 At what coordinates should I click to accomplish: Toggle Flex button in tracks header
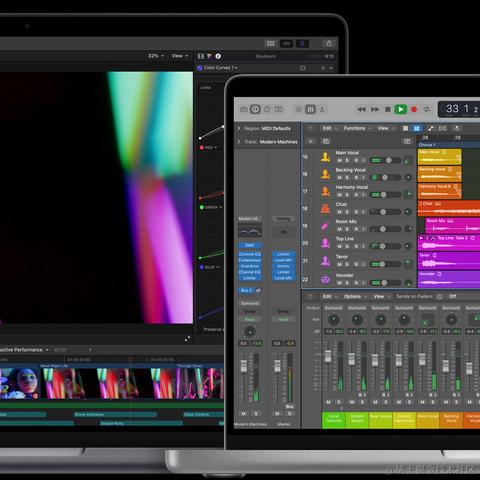tap(442, 128)
